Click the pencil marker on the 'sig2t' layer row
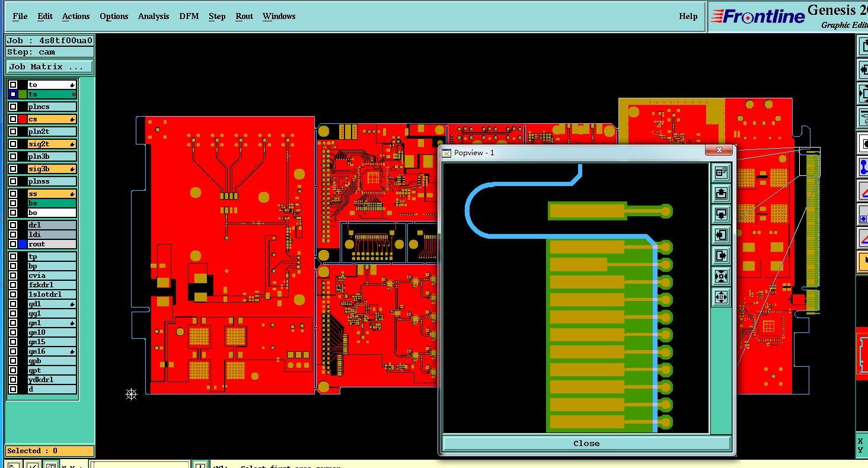The width and height of the screenshot is (868, 468). pyautogui.click(x=72, y=144)
